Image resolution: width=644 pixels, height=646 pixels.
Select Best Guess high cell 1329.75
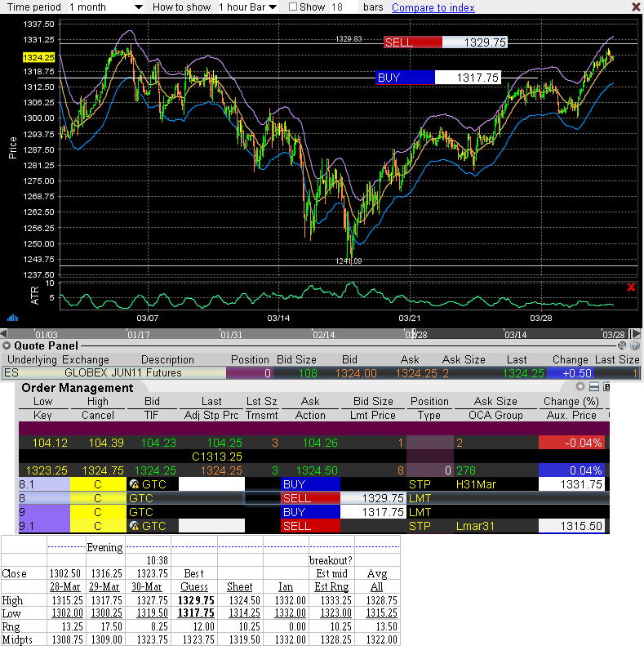click(x=196, y=600)
